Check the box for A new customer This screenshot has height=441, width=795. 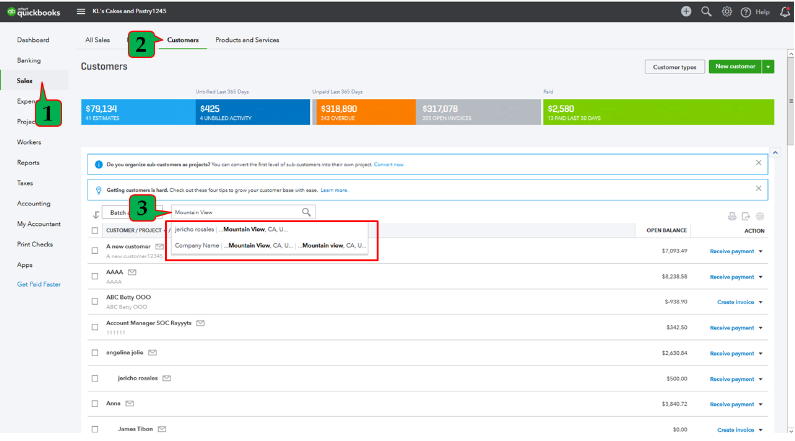pyautogui.click(x=95, y=250)
